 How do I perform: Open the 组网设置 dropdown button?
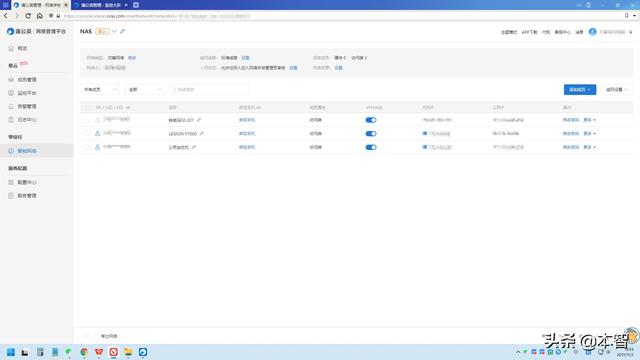click(616, 89)
